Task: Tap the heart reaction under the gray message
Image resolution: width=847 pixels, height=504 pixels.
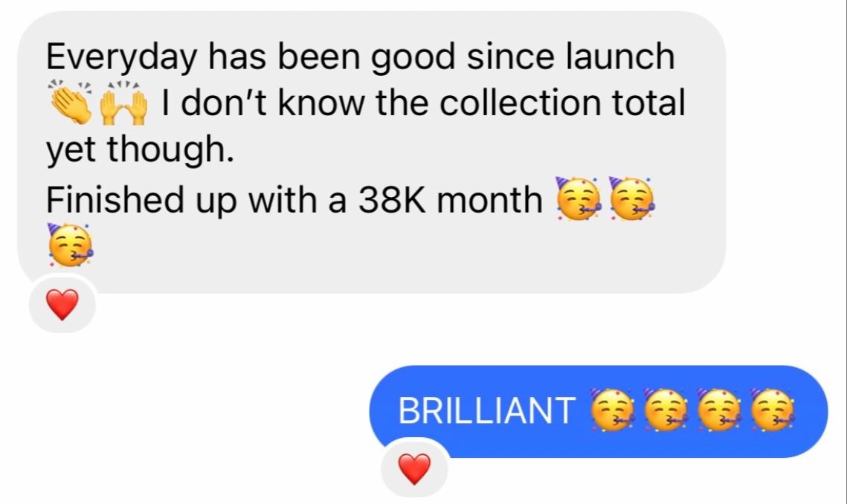Action: click(x=62, y=304)
